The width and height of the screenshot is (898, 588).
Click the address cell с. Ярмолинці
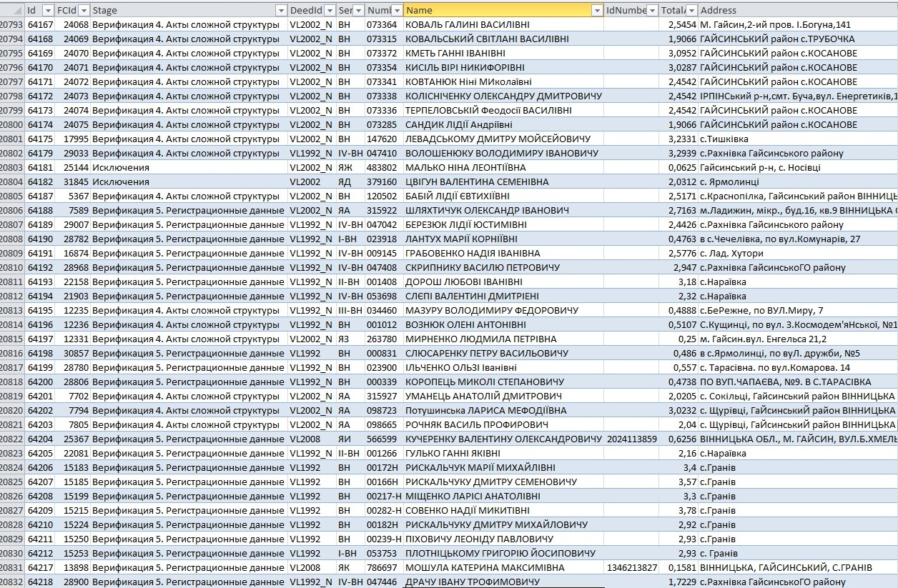(x=798, y=182)
